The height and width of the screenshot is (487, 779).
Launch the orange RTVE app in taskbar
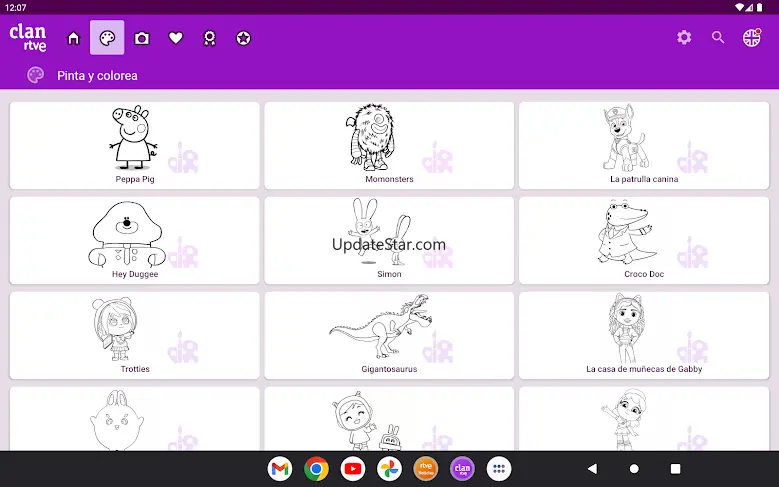coord(426,469)
